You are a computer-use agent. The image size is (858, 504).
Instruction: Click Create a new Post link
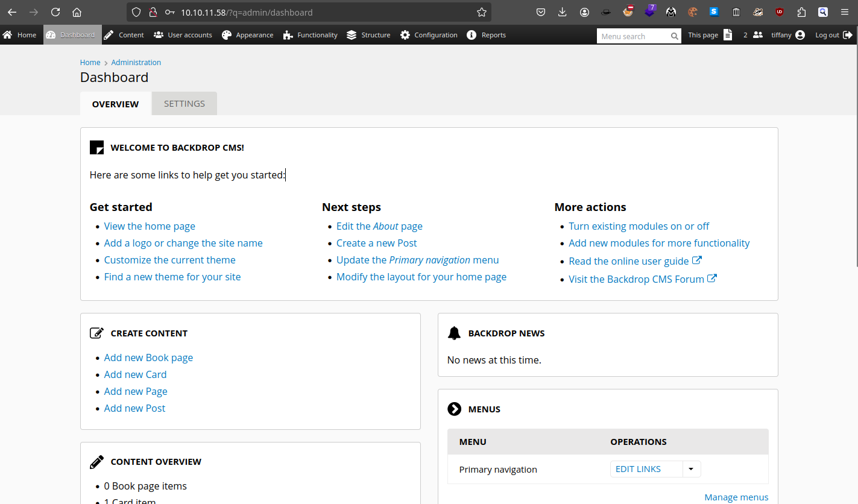[377, 243]
